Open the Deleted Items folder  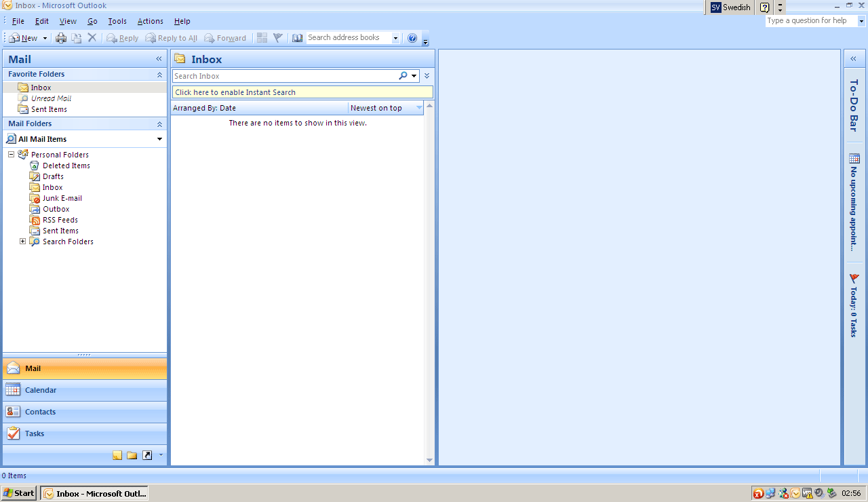pos(66,166)
